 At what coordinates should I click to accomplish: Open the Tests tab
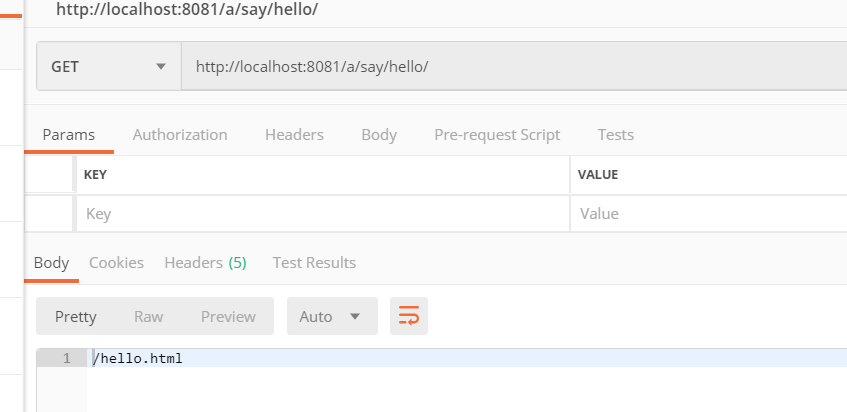615,134
